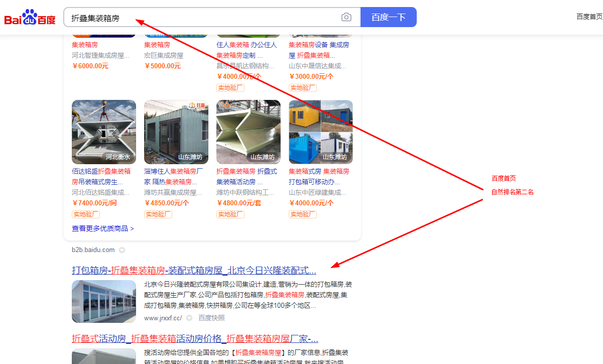This screenshot has width=603, height=364.
Task: Click the price ￥5000.00元
Action: pos(163,66)
